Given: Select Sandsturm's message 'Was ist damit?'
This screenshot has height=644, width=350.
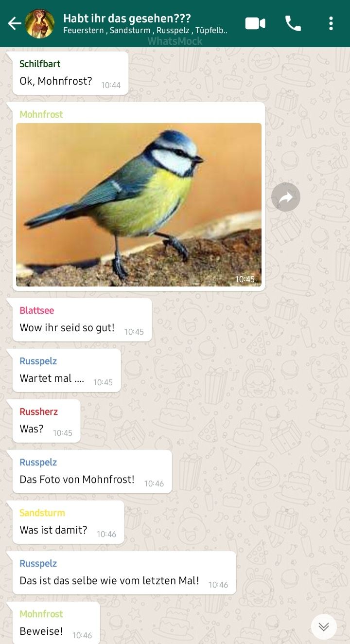Looking at the screenshot, I should pyautogui.click(x=53, y=530).
